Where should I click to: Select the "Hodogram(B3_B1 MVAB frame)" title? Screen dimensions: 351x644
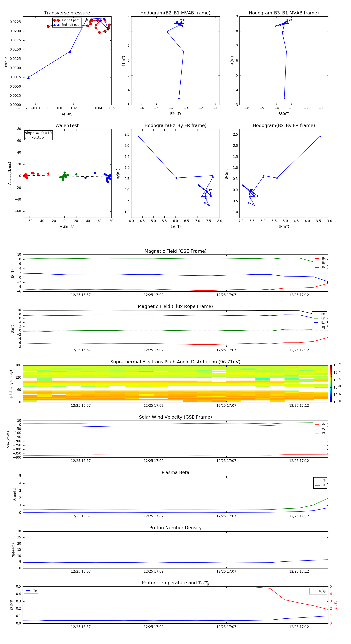pyautogui.click(x=284, y=13)
